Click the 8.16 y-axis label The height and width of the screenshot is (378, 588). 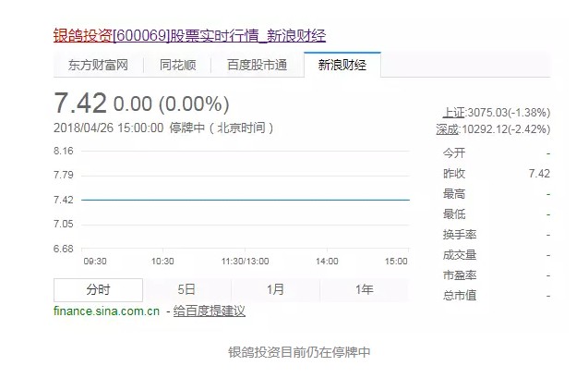pyautogui.click(x=64, y=151)
